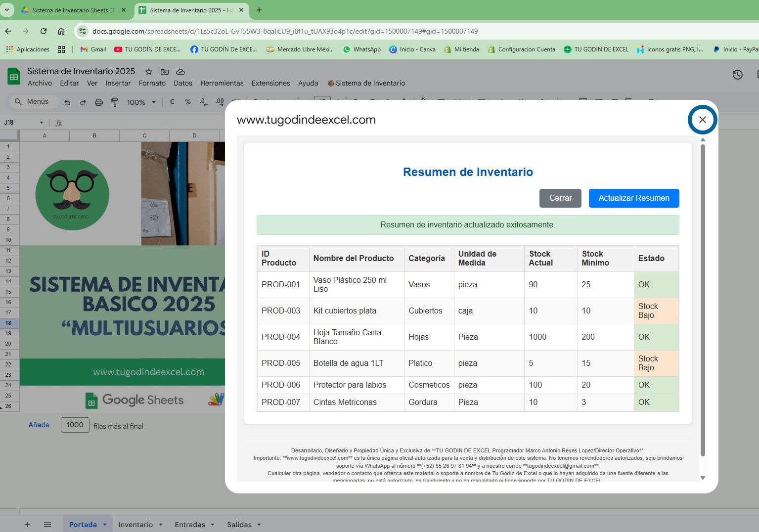Open Inventario sheet tab dropdown arrow
This screenshot has height=532, width=759.
click(x=161, y=525)
